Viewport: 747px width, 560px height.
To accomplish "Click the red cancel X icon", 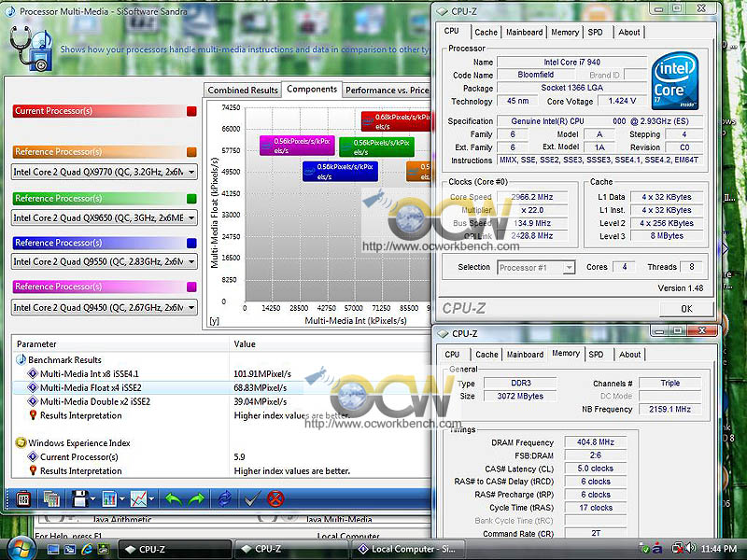I will coord(275,499).
